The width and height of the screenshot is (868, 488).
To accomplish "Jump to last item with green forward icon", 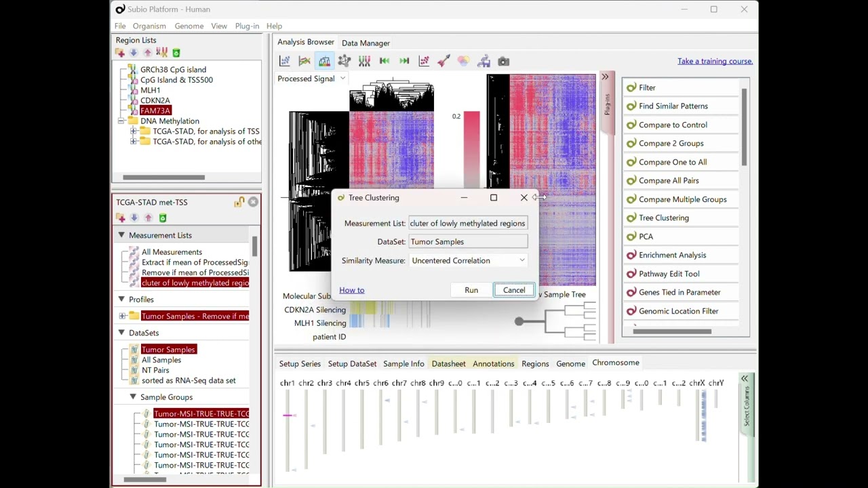I will click(404, 61).
